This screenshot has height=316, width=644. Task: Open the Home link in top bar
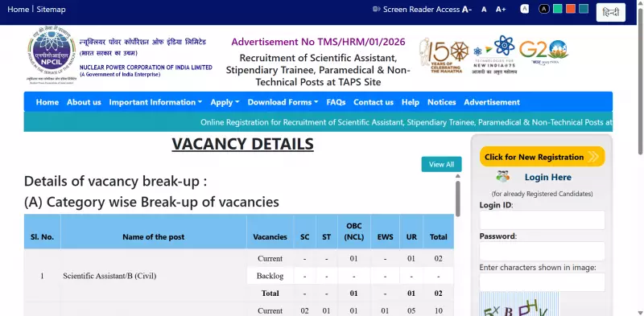point(18,9)
